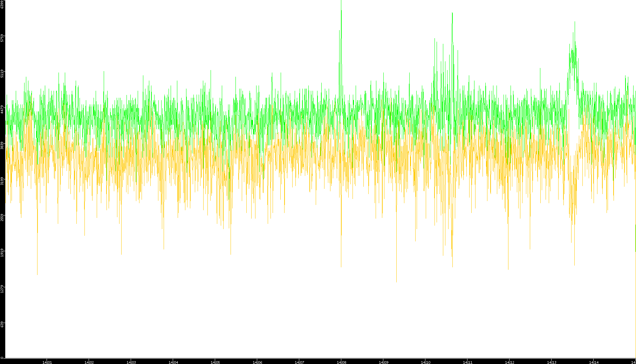Click the 14:13 time axis label

pos(552,362)
